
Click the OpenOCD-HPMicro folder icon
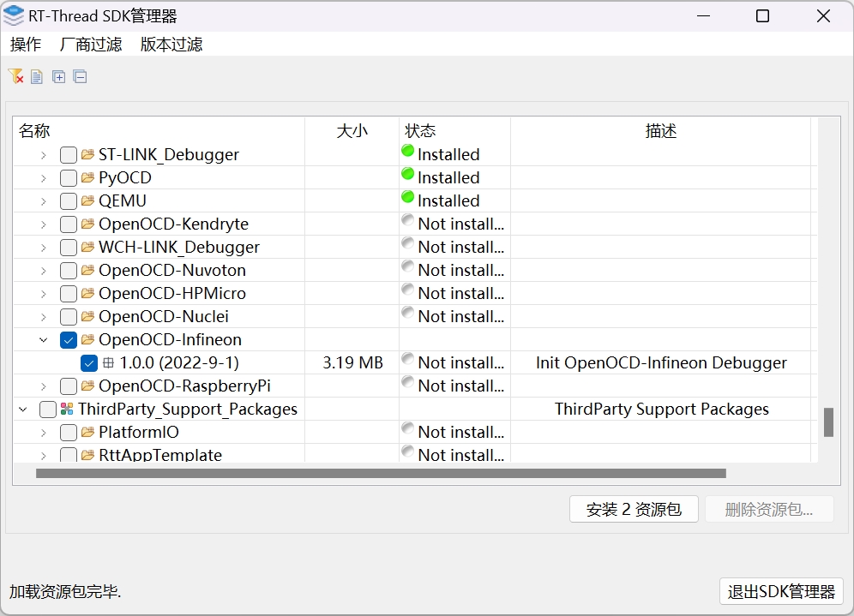(x=87, y=293)
